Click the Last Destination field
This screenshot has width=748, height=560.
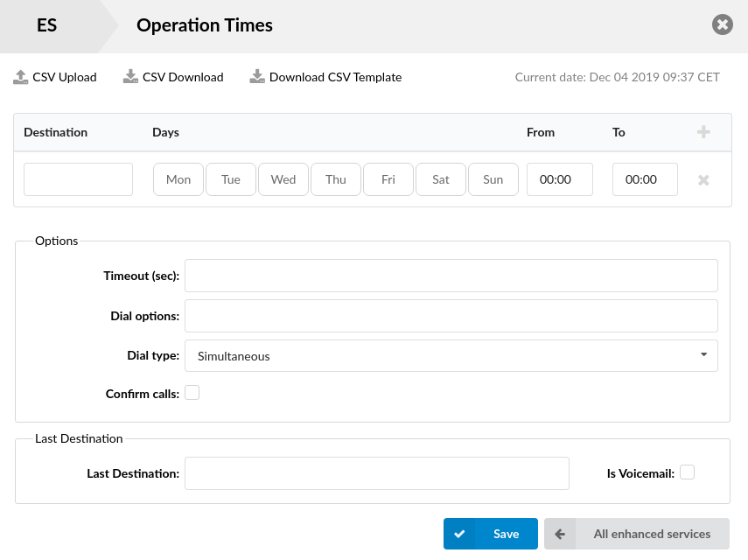(x=376, y=472)
